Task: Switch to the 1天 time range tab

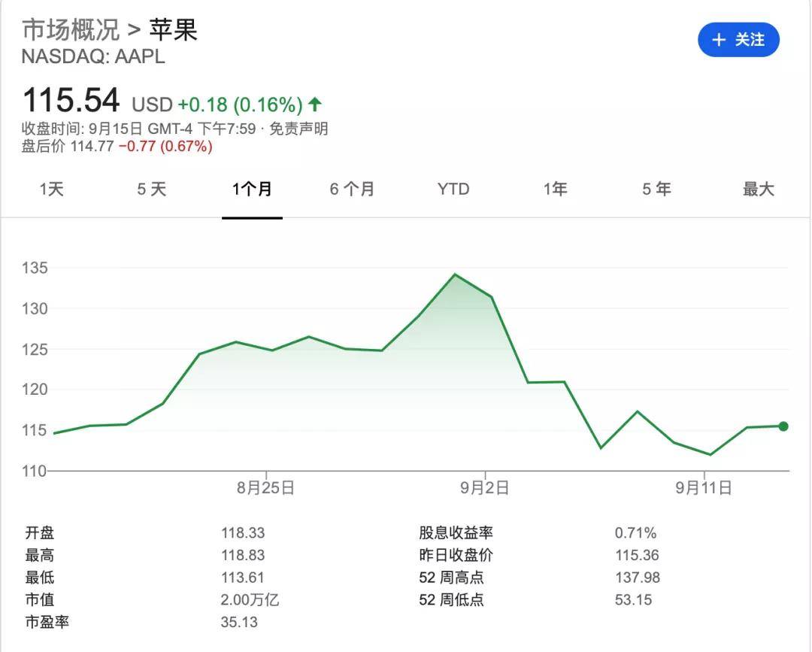Action: click(x=51, y=190)
